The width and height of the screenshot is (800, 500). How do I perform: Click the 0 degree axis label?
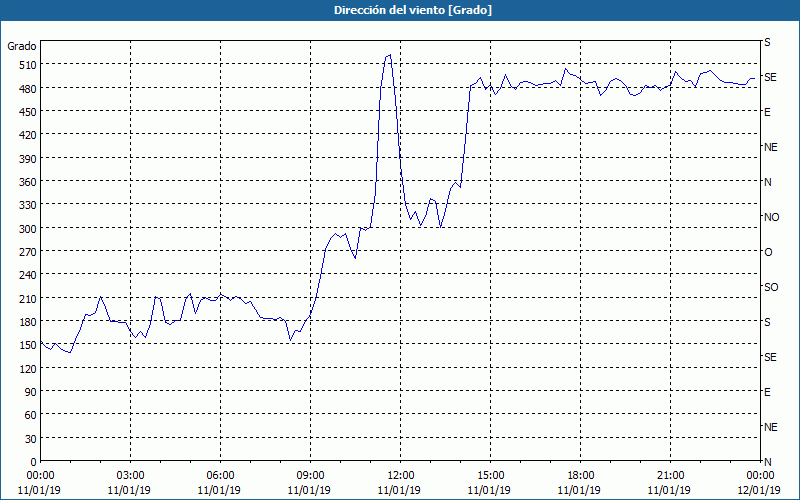(34, 462)
